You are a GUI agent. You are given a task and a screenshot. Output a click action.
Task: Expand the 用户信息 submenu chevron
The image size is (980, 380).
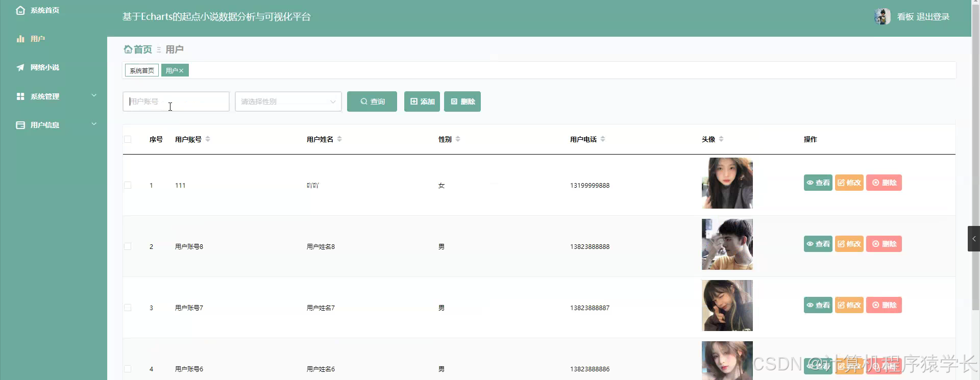[94, 124]
